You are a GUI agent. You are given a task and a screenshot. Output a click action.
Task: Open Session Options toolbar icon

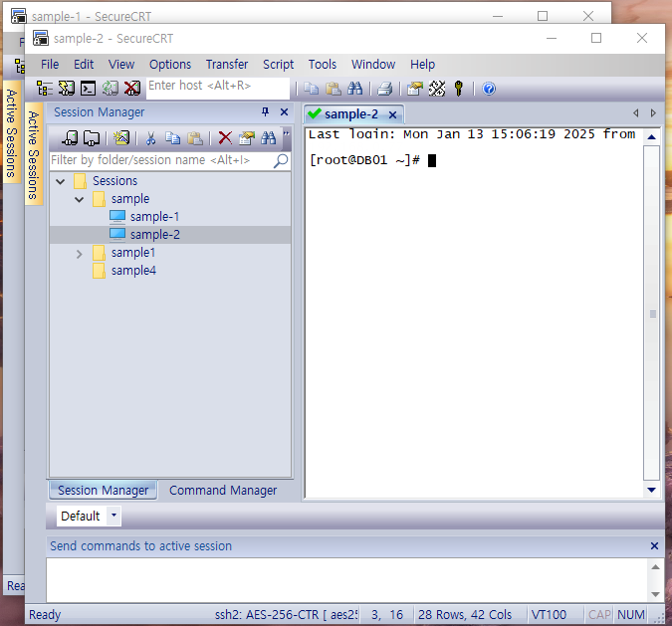(x=415, y=89)
